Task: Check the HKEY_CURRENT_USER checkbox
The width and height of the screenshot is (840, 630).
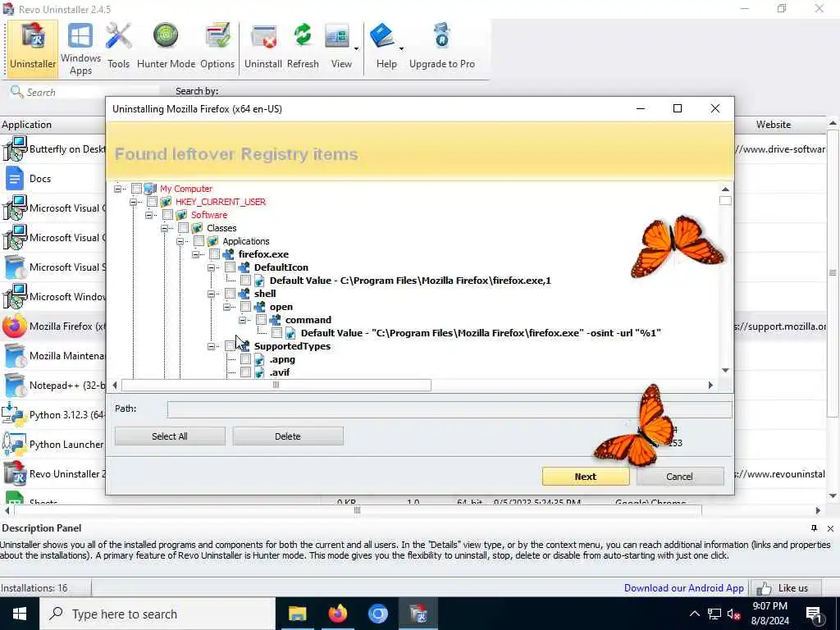Action: click(x=152, y=202)
